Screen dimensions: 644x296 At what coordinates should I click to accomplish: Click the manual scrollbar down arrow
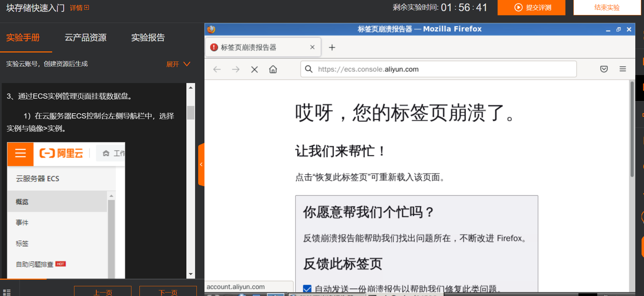pyautogui.click(x=191, y=274)
